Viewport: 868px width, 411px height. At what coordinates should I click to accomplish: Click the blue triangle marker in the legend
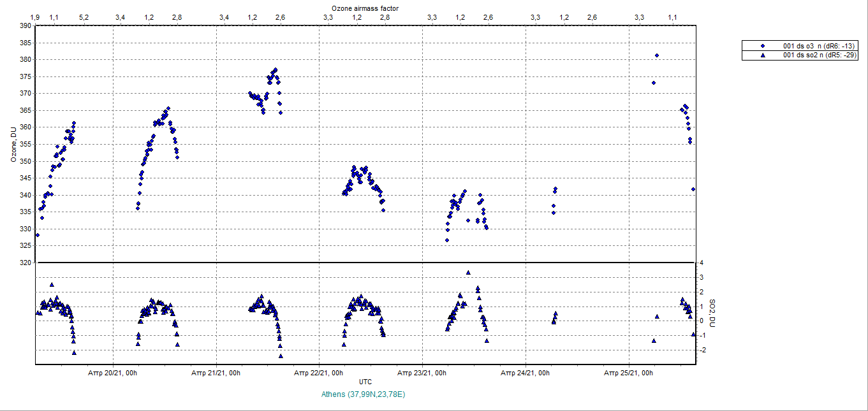tap(762, 55)
